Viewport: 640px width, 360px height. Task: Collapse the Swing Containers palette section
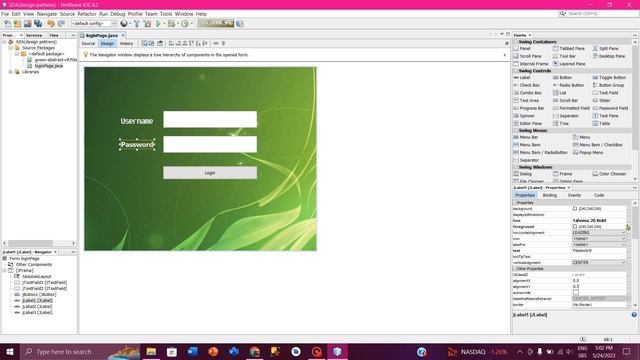(516, 42)
